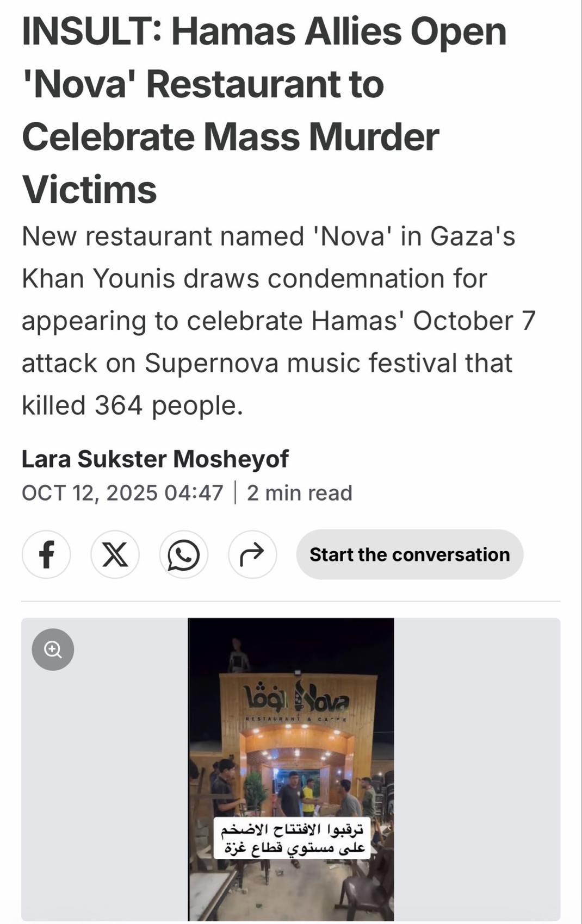The width and height of the screenshot is (582, 924).
Task: Click the forward arrow share icon
Action: tap(252, 554)
